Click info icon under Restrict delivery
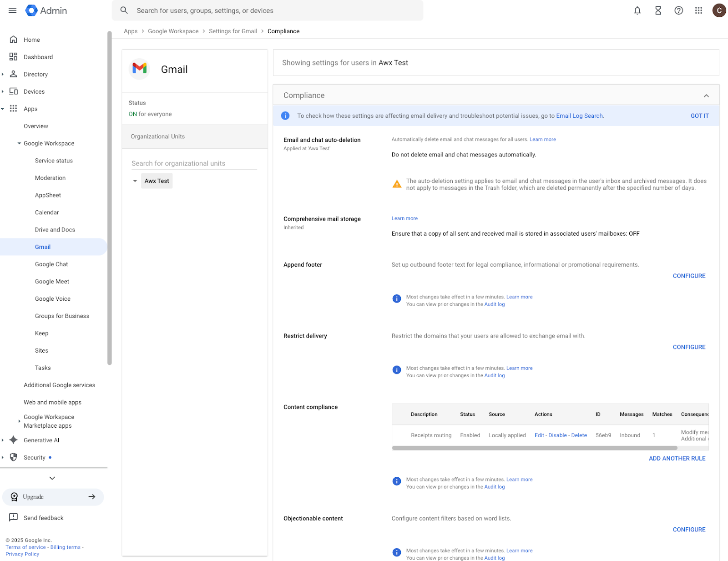The width and height of the screenshot is (728, 561). [x=397, y=370]
